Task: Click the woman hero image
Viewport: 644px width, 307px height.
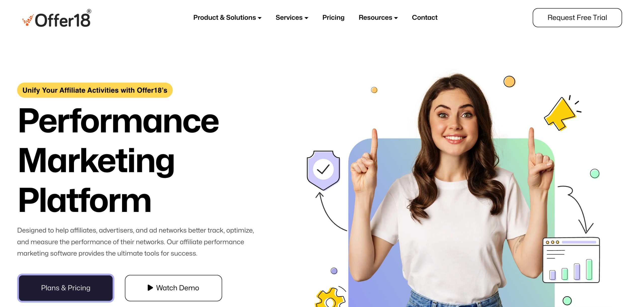Action: click(x=452, y=191)
